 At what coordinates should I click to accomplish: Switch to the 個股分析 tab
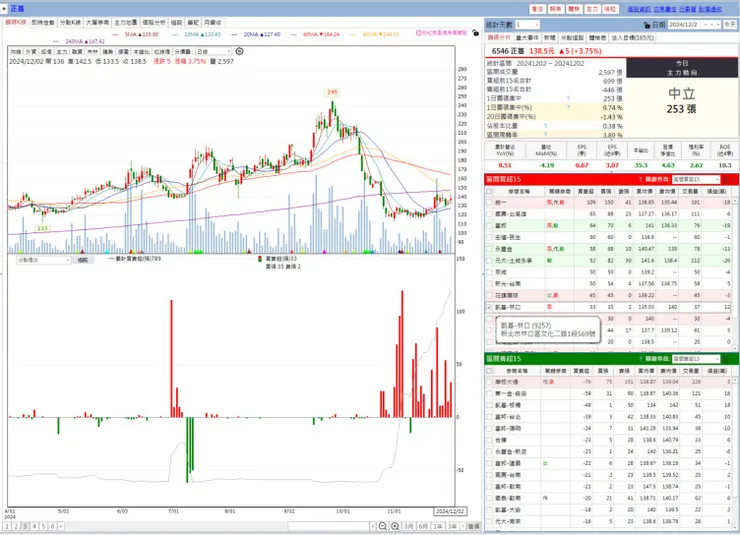(154, 22)
